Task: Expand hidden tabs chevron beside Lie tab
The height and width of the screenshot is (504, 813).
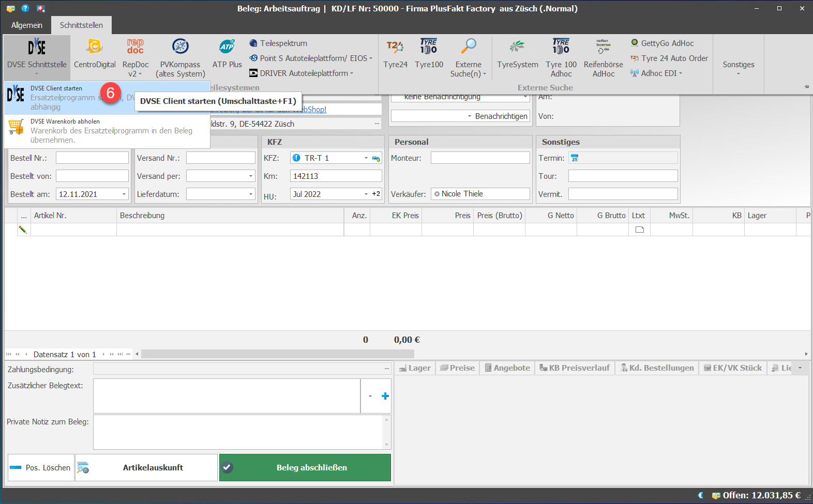Action: tap(800, 368)
